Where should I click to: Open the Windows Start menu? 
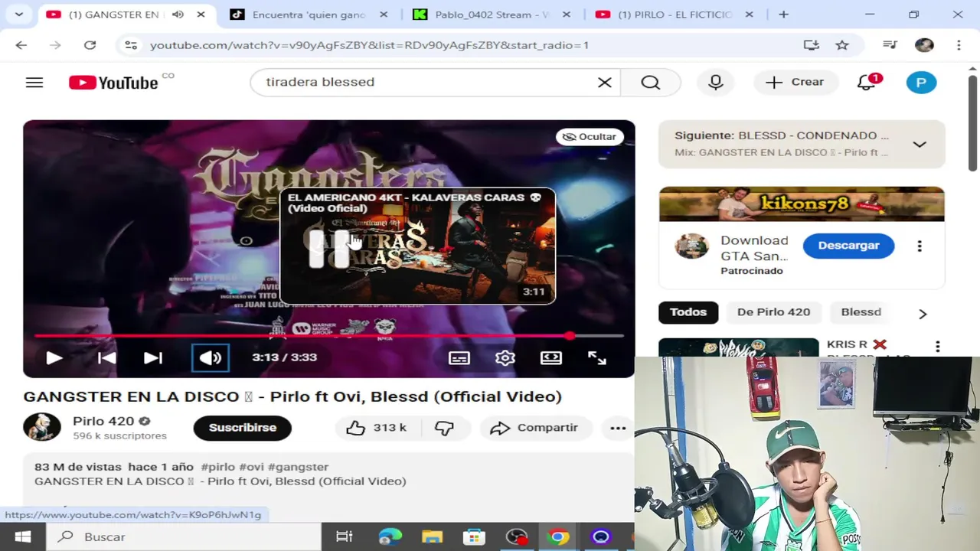[22, 536]
